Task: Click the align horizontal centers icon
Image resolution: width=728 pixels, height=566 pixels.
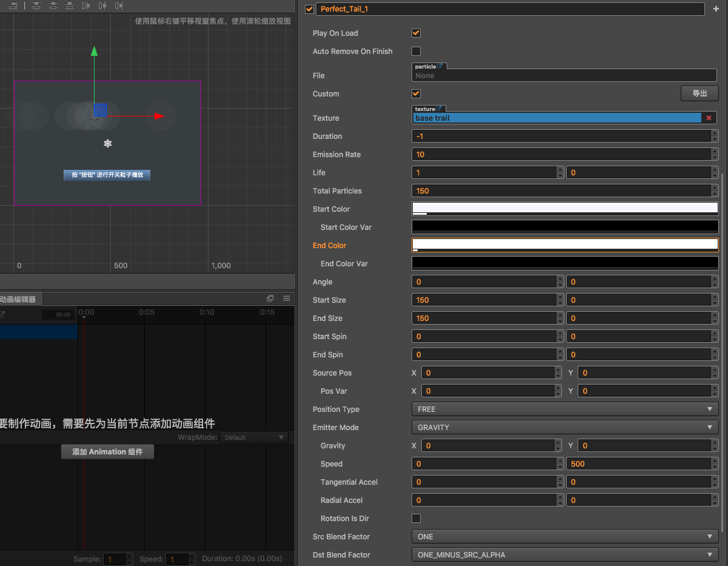Action: point(102,5)
